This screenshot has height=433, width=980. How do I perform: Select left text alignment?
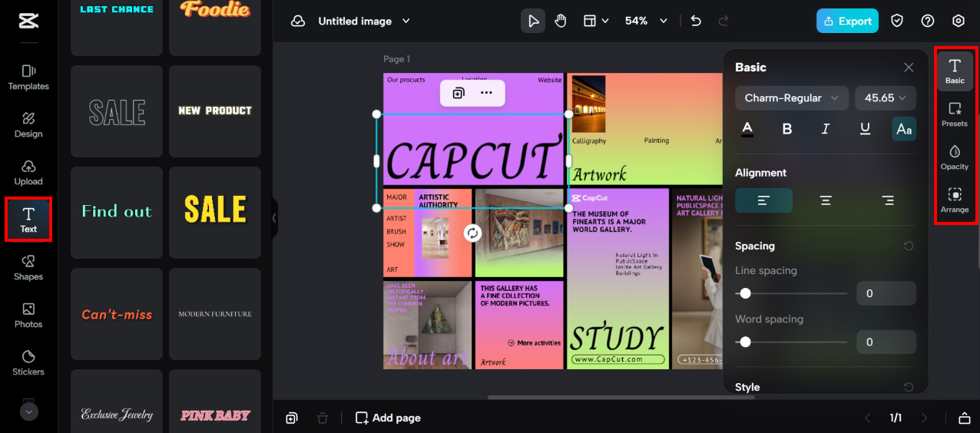[x=763, y=200]
